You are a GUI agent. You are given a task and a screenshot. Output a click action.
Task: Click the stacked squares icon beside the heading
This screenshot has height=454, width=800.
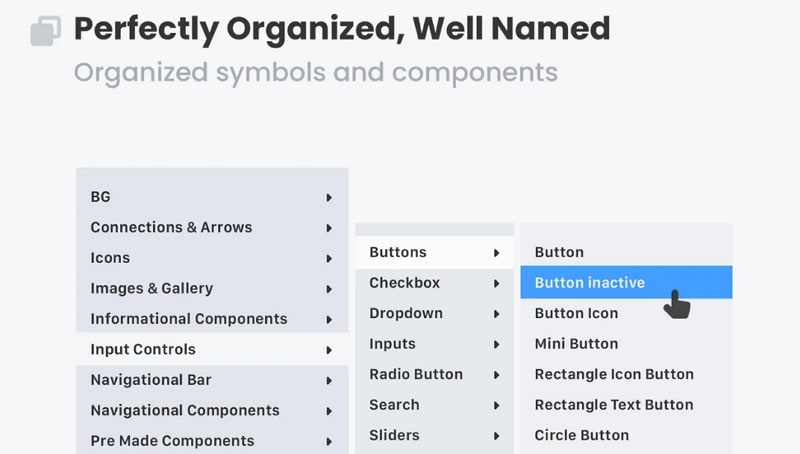(x=46, y=31)
